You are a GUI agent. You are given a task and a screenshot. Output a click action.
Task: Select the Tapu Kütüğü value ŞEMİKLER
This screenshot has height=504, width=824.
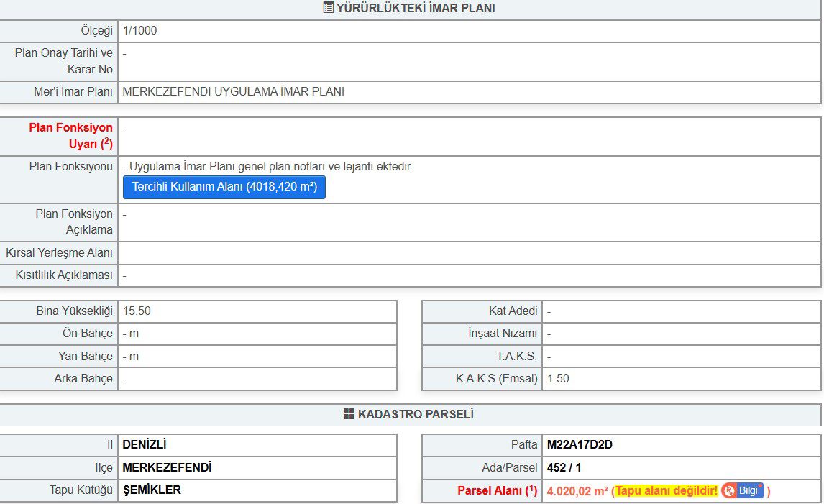pos(152,490)
